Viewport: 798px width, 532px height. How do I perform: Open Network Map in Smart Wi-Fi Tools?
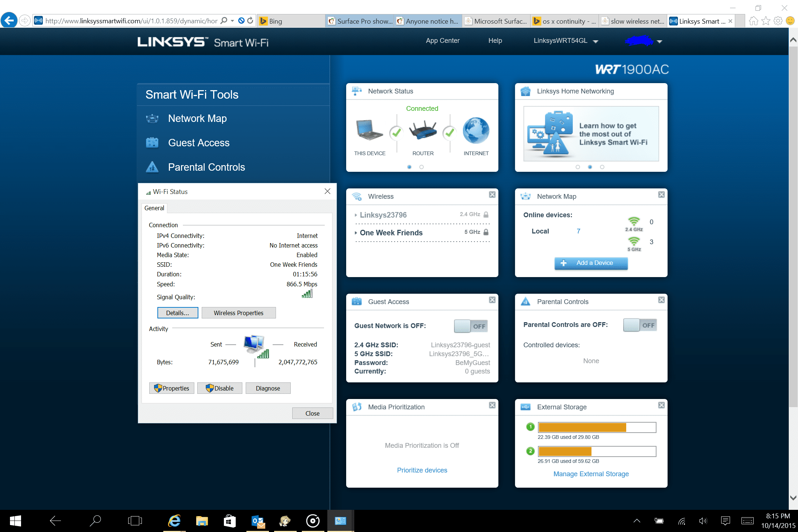click(x=197, y=119)
